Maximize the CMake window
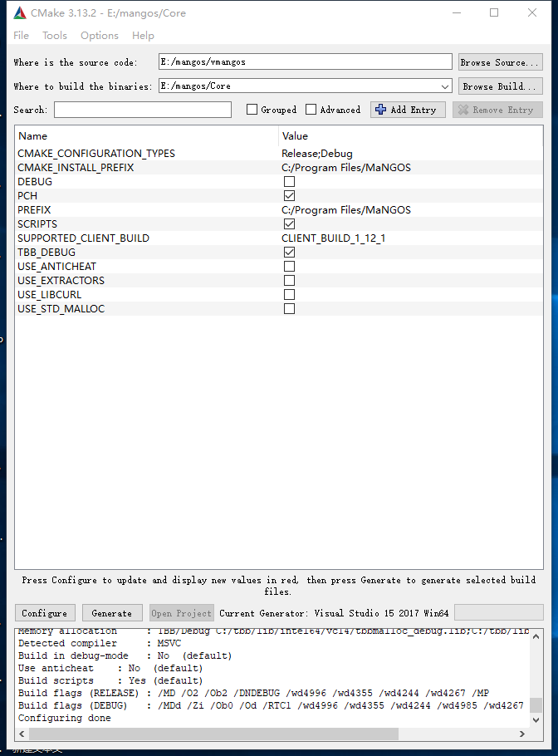 tap(494, 13)
